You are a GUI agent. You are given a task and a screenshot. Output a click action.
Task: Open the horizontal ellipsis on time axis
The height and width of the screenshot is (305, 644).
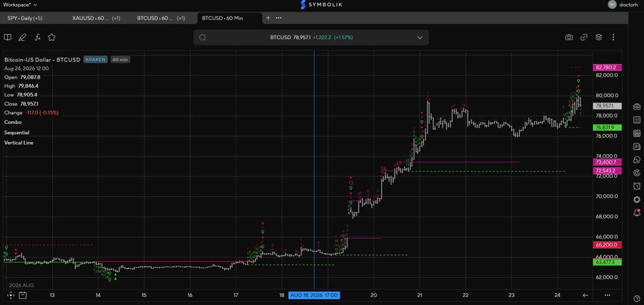(x=607, y=294)
